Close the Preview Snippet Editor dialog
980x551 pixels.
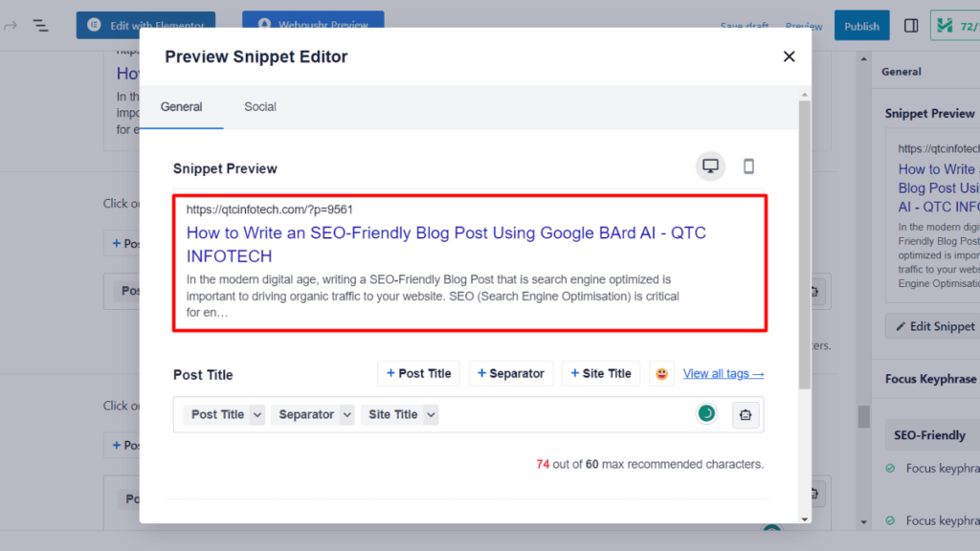click(x=789, y=56)
